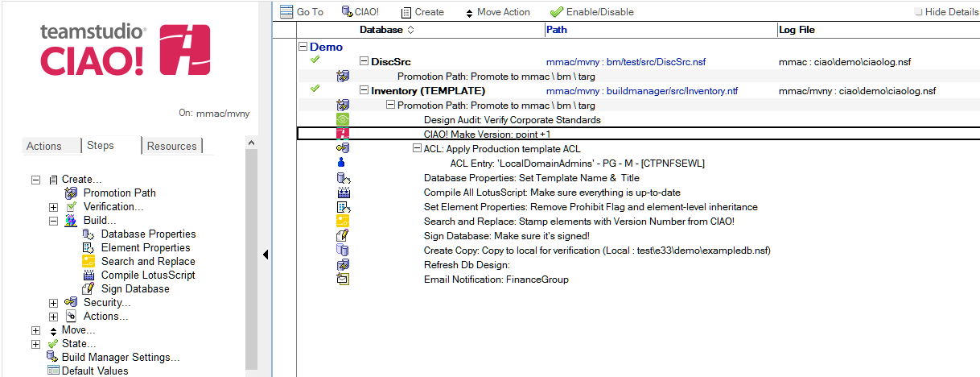Toggle the Hide Details checkbox
Image resolution: width=980 pixels, height=377 pixels.
pyautogui.click(x=919, y=12)
